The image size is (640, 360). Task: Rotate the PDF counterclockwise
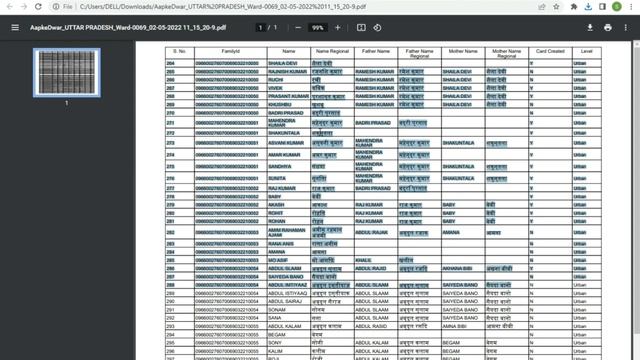[x=377, y=28]
